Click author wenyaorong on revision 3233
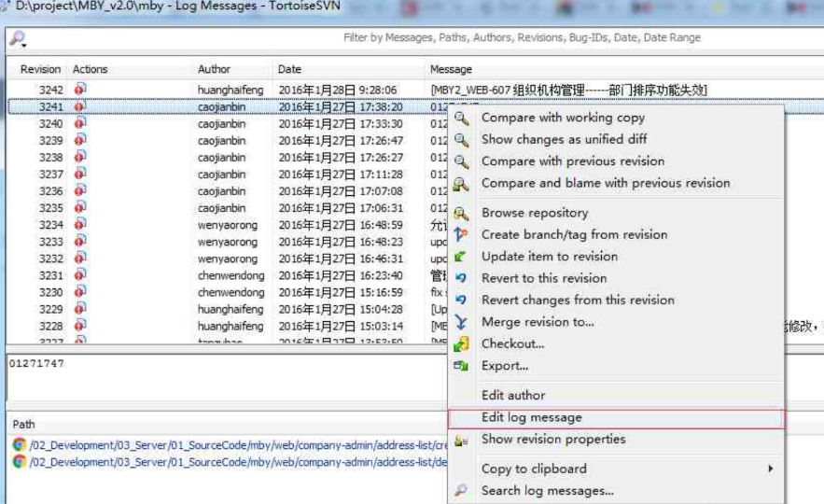 [x=228, y=242]
